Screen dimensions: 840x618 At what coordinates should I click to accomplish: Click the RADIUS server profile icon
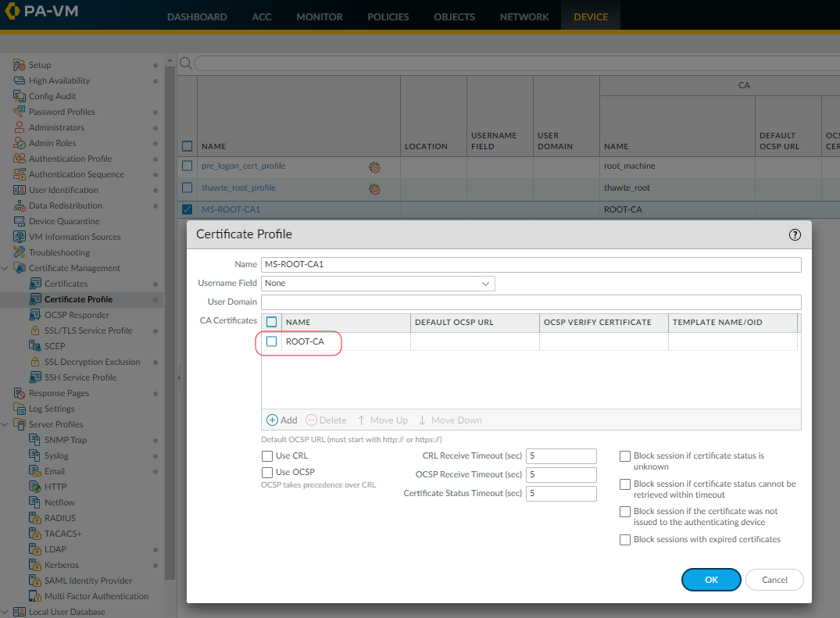pos(35,518)
